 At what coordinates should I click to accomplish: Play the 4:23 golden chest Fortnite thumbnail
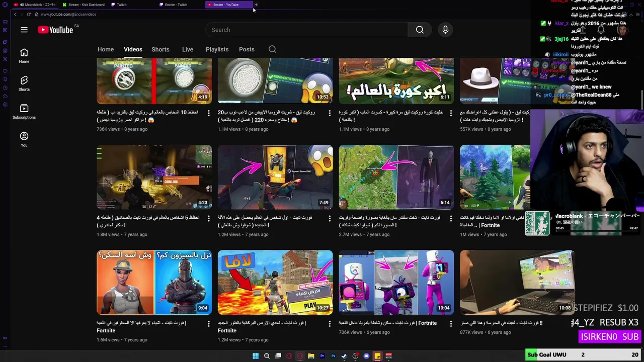coord(154,177)
